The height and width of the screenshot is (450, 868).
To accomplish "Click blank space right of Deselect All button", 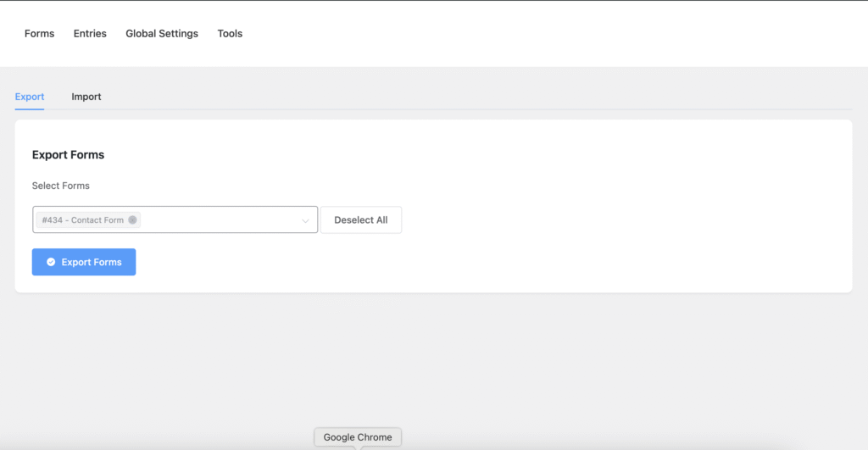I will click(593, 220).
